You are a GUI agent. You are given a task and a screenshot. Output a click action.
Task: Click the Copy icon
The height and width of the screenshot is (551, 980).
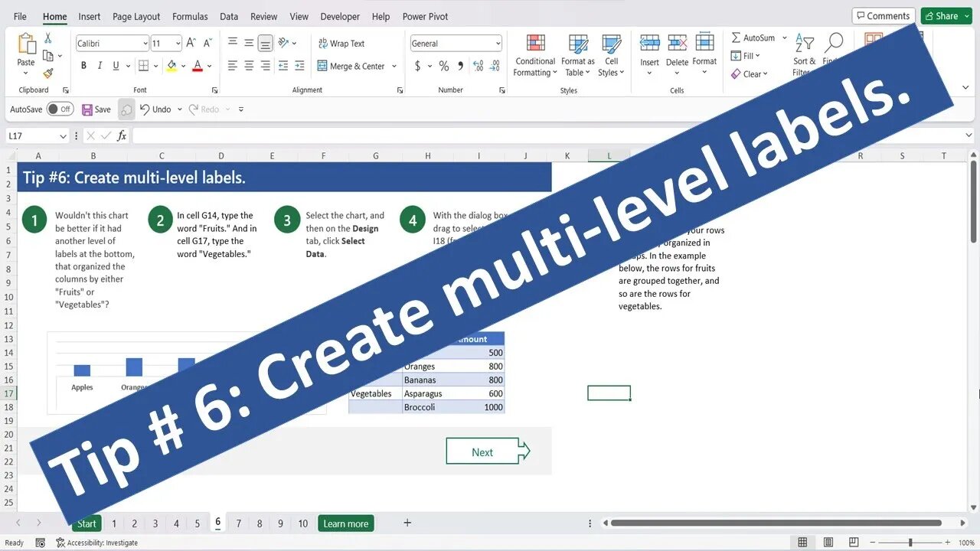point(48,55)
